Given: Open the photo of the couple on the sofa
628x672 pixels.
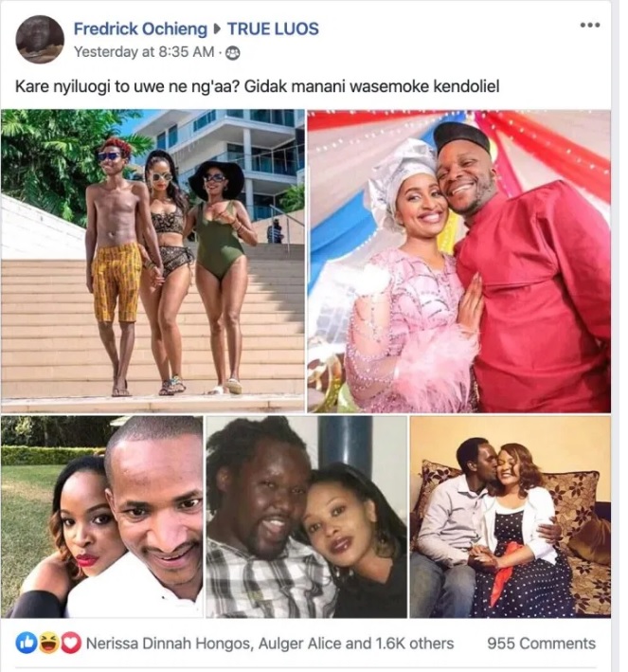Looking at the screenshot, I should (x=510, y=517).
